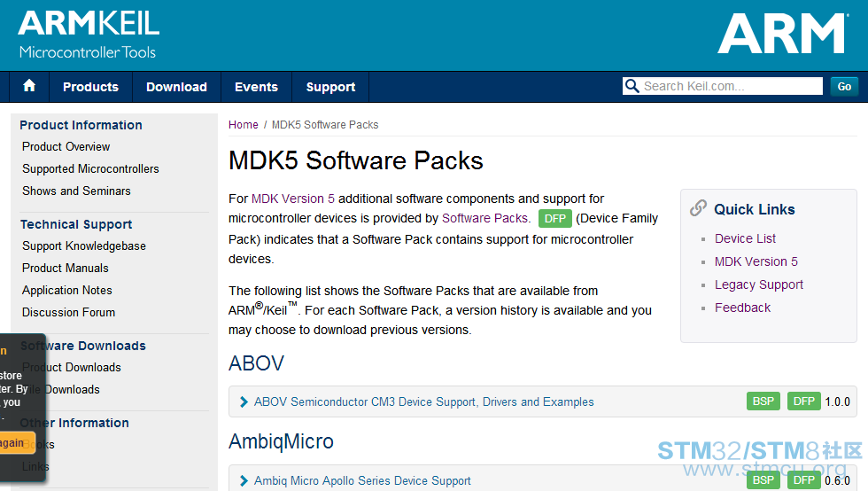Viewport: 868px width, 491px height.
Task: Go to the home icon in navbar
Action: 29,86
